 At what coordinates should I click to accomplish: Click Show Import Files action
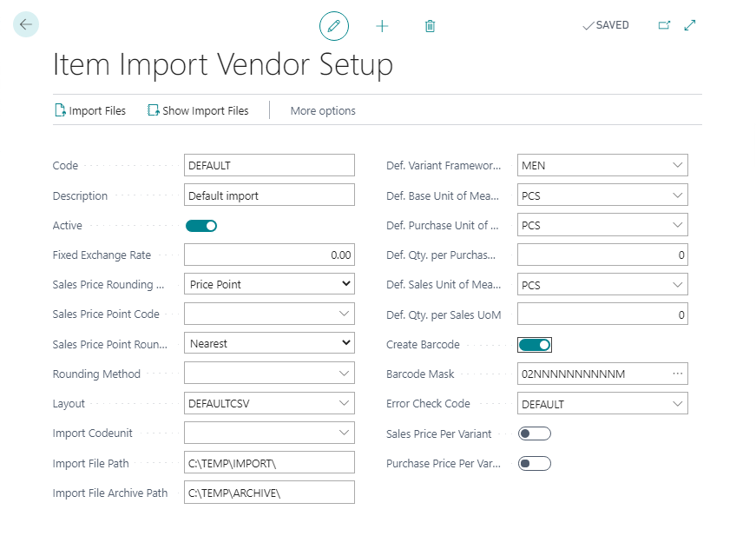pyautogui.click(x=198, y=110)
